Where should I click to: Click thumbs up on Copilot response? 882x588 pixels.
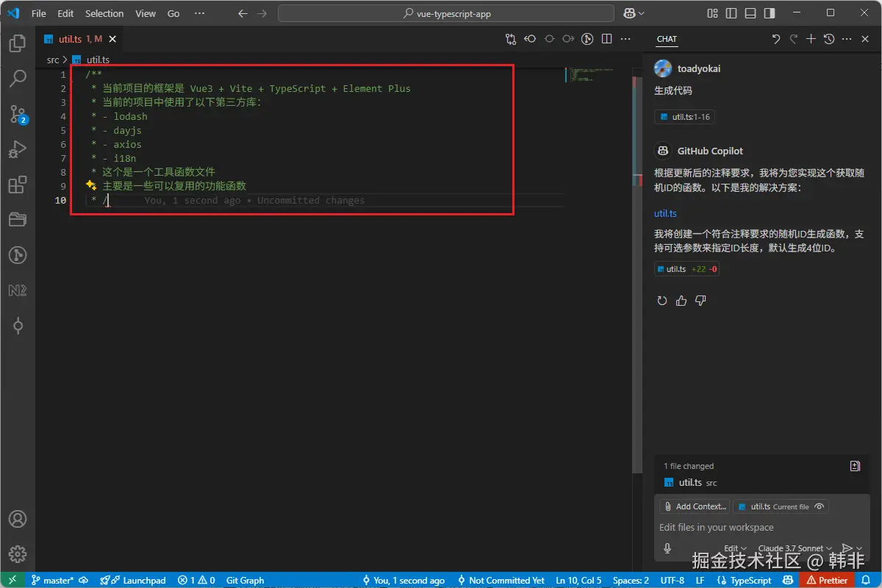coord(681,301)
